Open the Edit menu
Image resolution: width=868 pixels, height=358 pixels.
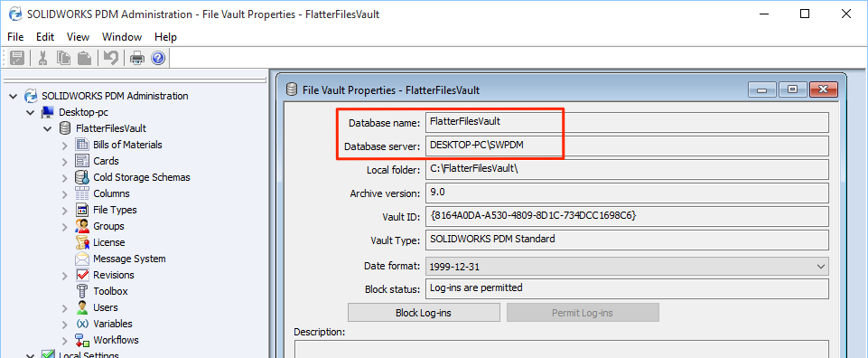click(x=45, y=37)
